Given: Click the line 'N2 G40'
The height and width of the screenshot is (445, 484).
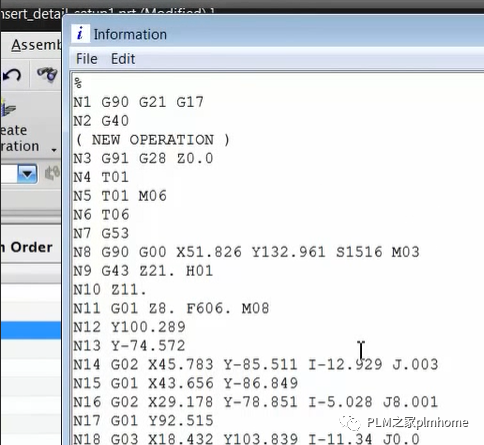Looking at the screenshot, I should (x=101, y=121).
